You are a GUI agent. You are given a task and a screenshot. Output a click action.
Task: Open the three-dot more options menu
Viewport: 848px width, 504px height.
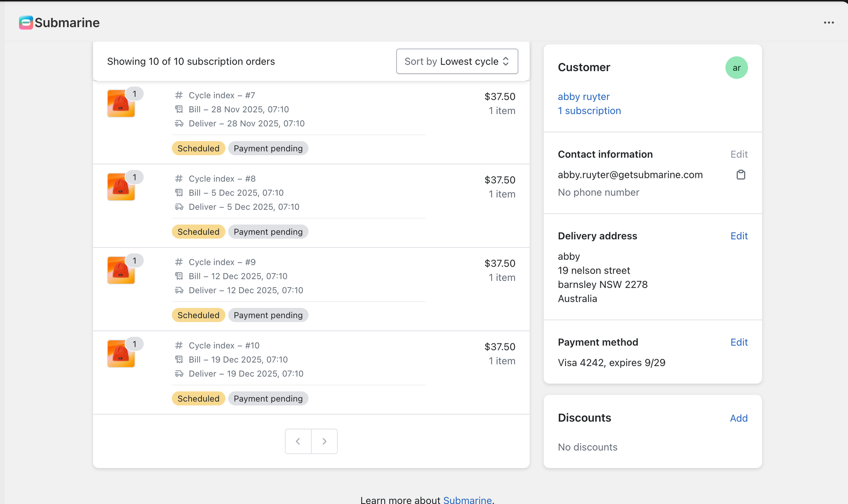tap(829, 23)
